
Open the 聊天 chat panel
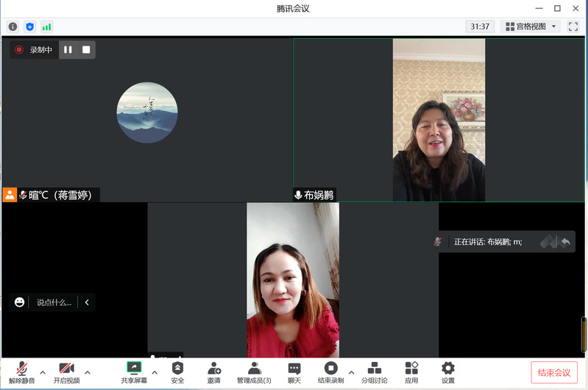pos(294,372)
